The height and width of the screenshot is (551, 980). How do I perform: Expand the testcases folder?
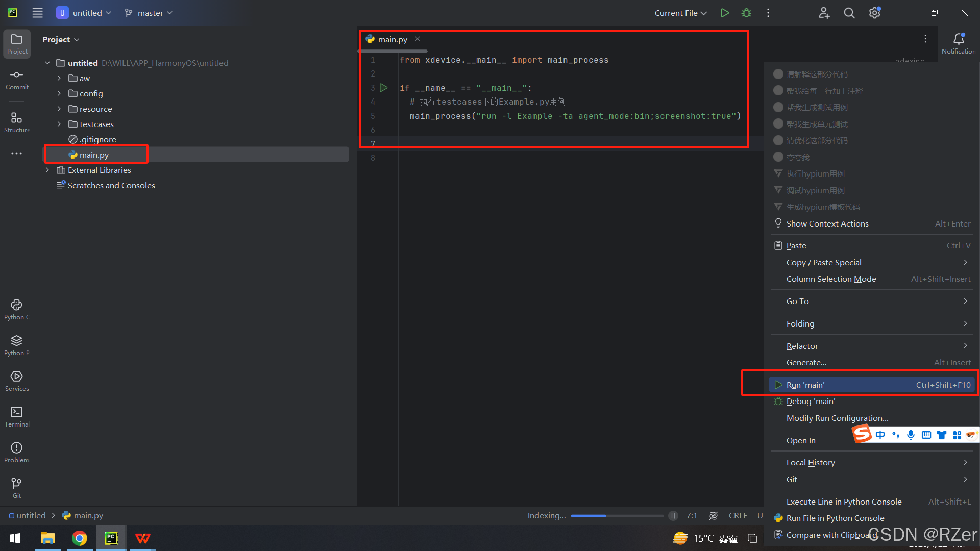click(x=59, y=124)
